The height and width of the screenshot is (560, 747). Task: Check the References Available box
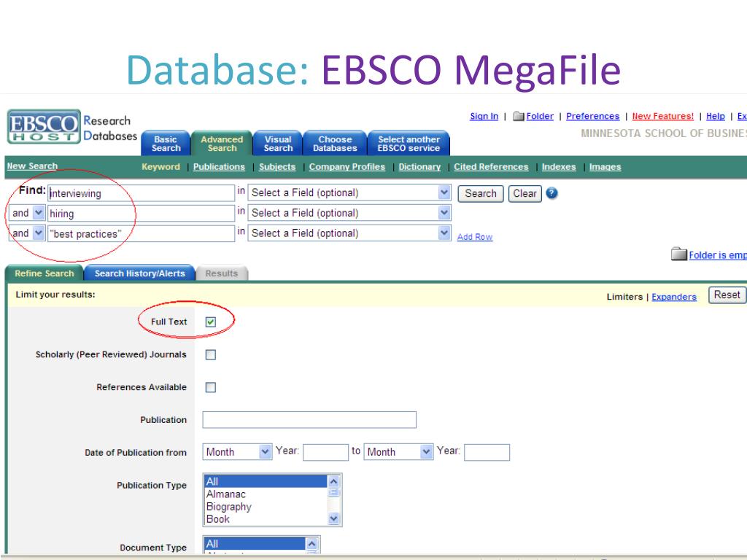[211, 387]
